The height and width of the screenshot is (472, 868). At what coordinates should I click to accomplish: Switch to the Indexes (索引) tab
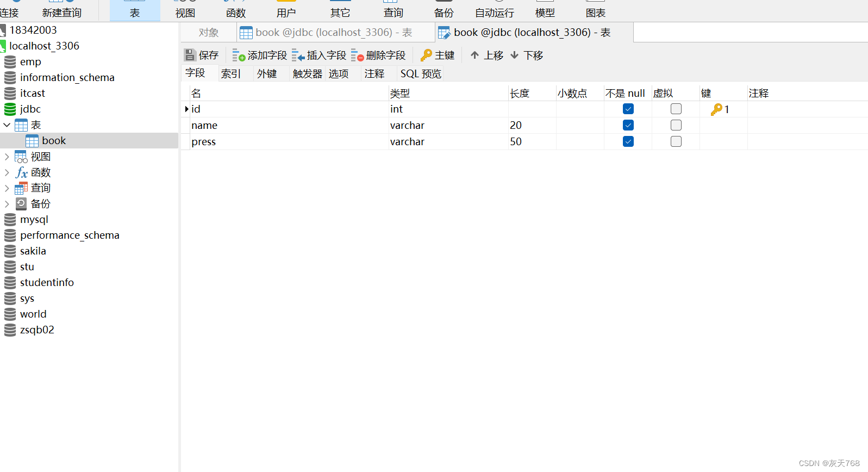click(231, 73)
